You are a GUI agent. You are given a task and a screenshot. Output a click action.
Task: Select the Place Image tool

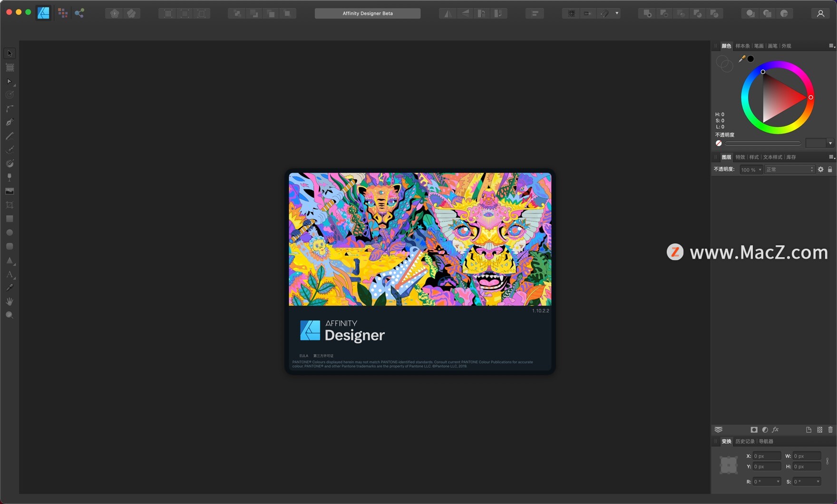coord(10,191)
